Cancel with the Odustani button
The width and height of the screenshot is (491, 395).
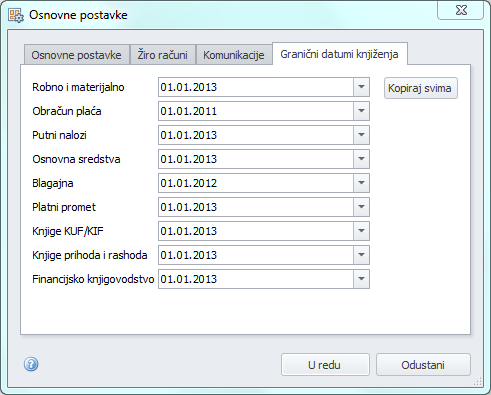click(423, 365)
